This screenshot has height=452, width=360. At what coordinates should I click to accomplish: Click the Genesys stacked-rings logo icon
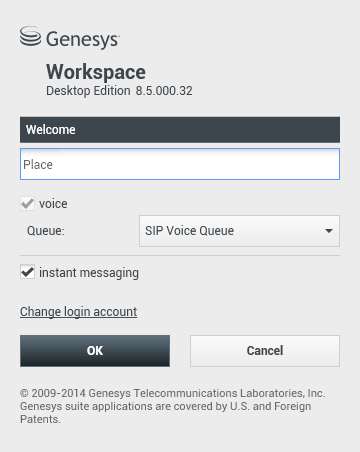tap(30, 36)
